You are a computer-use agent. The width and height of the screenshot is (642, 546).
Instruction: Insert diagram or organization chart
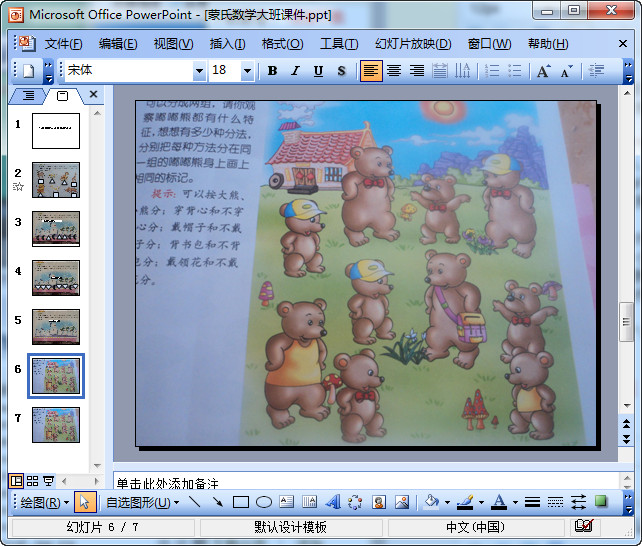355,502
